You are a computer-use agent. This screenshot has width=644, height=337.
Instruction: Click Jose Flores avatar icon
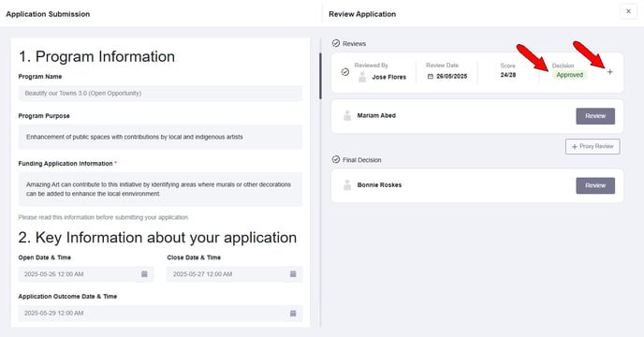pyautogui.click(x=362, y=77)
